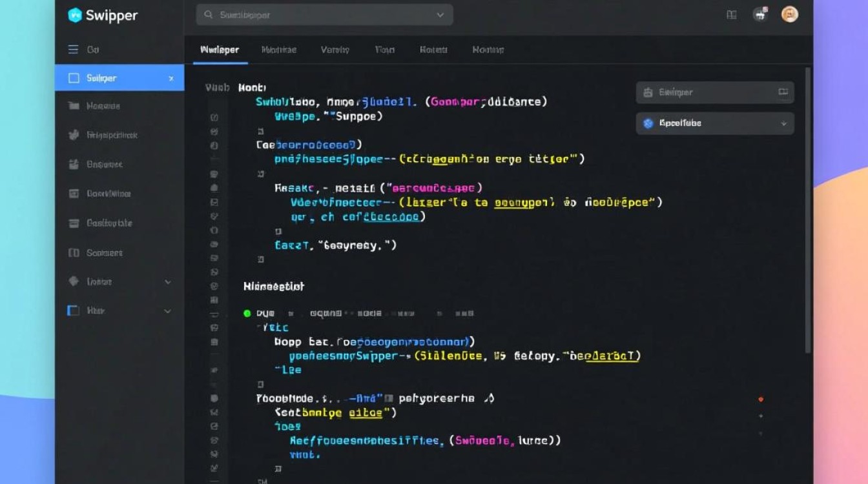Expand the chevron on the blue panel icon row
This screenshot has width=868, height=484.
[x=168, y=311]
